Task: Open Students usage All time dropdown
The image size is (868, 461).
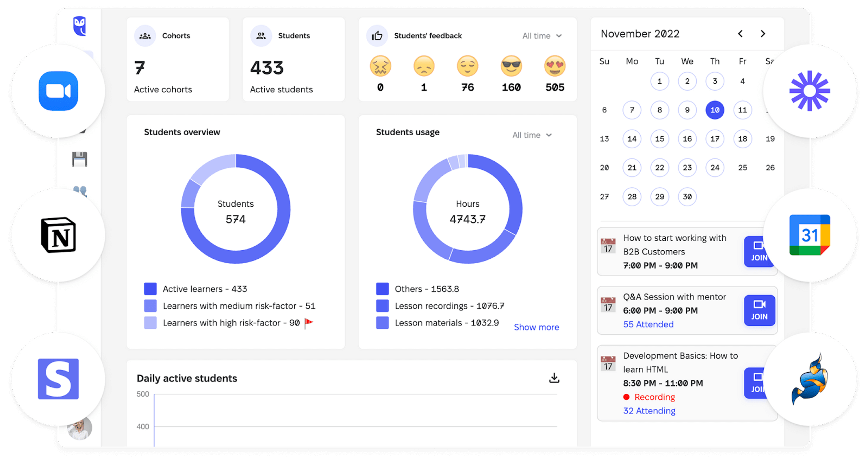Action: (532, 135)
